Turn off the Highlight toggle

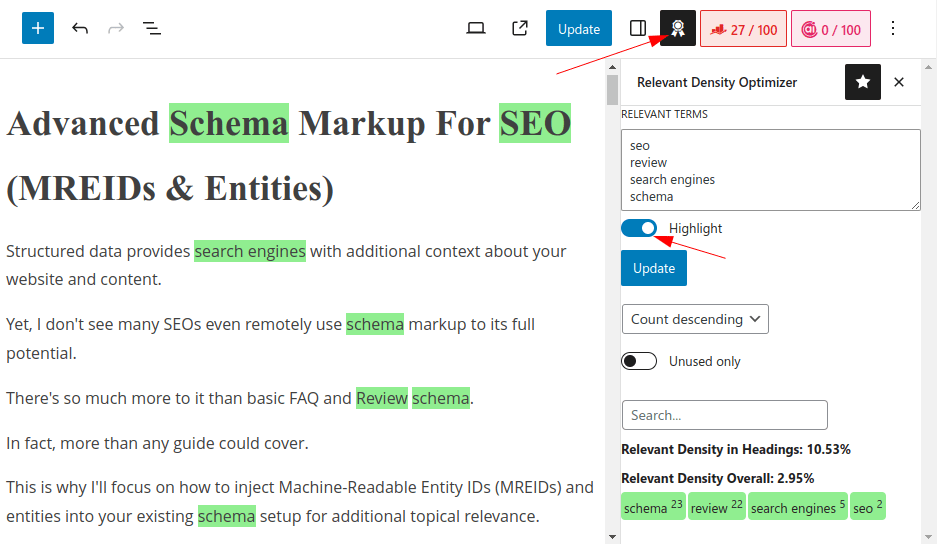tap(639, 228)
